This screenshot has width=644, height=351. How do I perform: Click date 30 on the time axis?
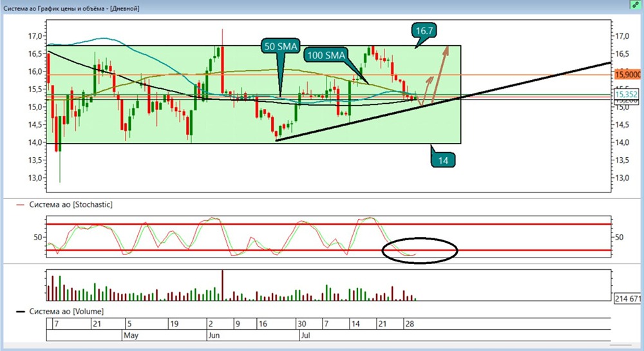point(302,324)
